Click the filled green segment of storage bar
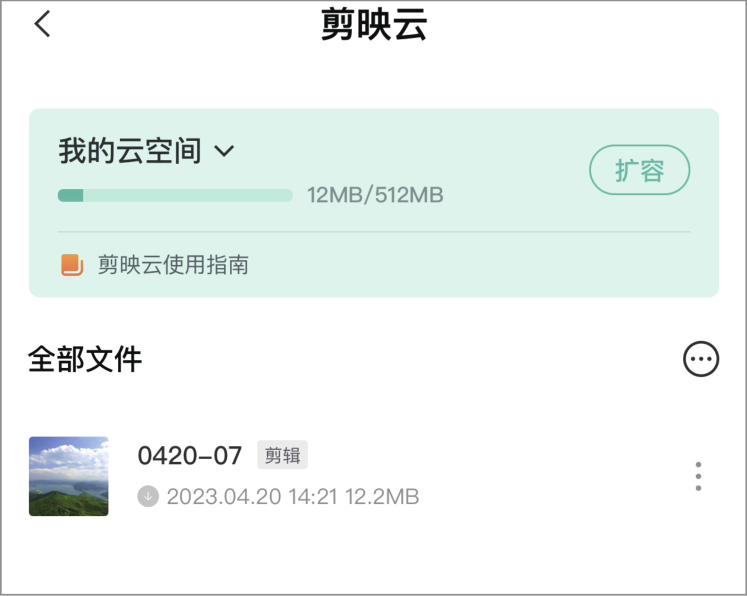 pos(71,195)
